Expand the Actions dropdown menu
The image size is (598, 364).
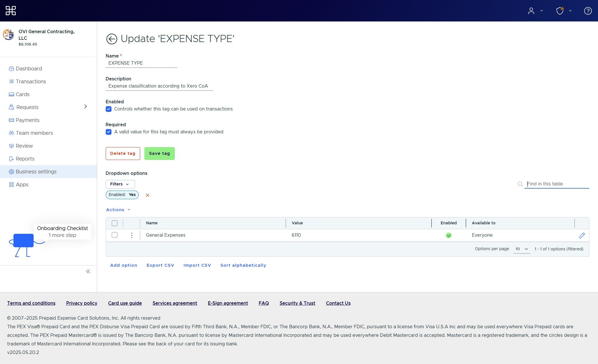118,210
